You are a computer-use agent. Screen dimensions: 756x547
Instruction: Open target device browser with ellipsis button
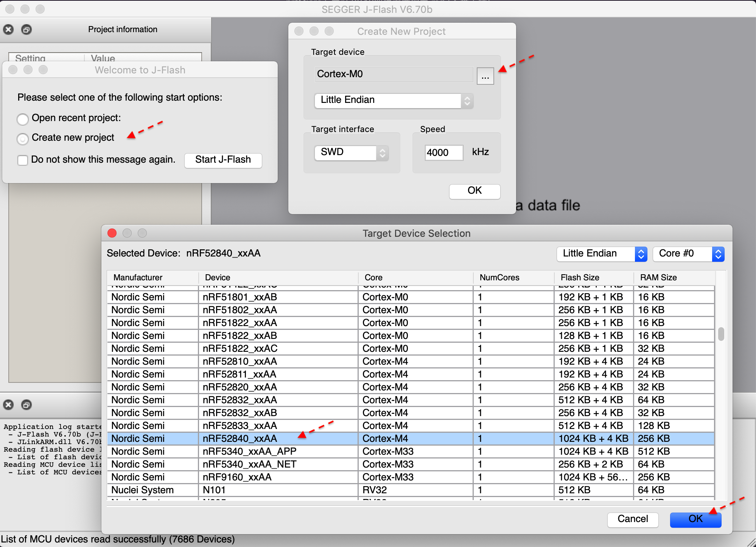(485, 76)
